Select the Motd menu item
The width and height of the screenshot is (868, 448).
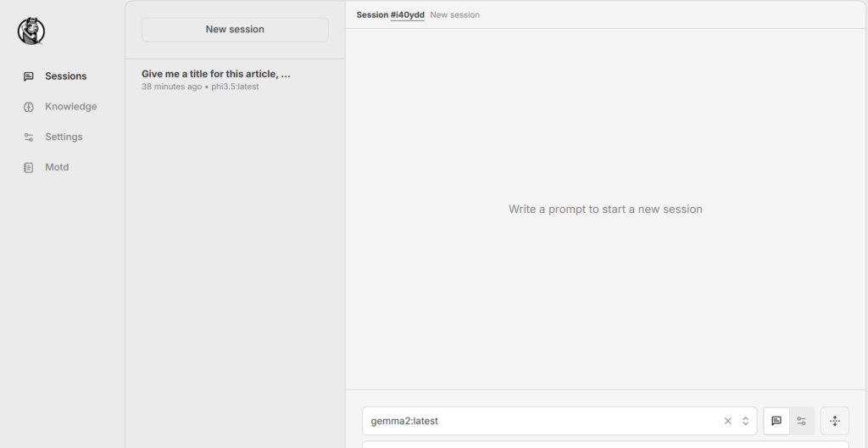click(x=57, y=168)
